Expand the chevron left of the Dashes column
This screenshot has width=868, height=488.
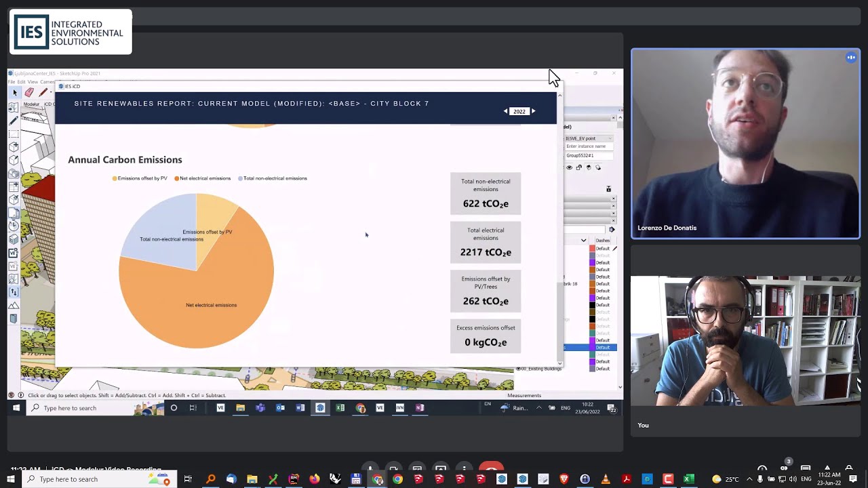(x=583, y=240)
